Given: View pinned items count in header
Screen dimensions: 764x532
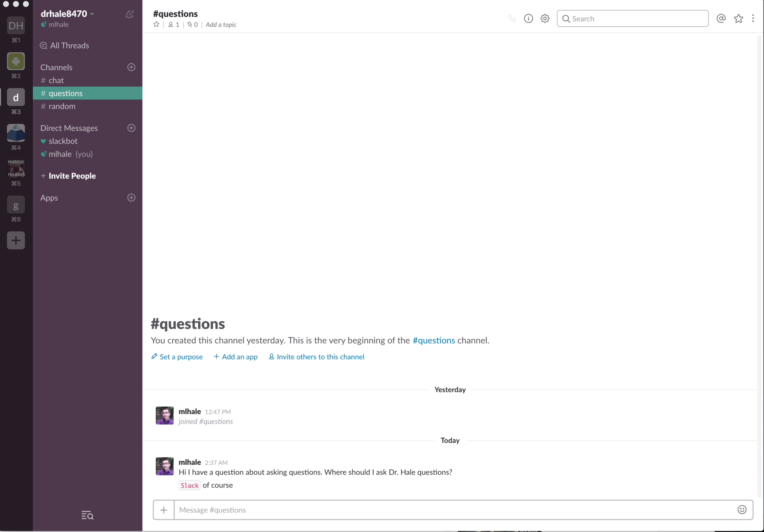Looking at the screenshot, I should click(x=192, y=24).
